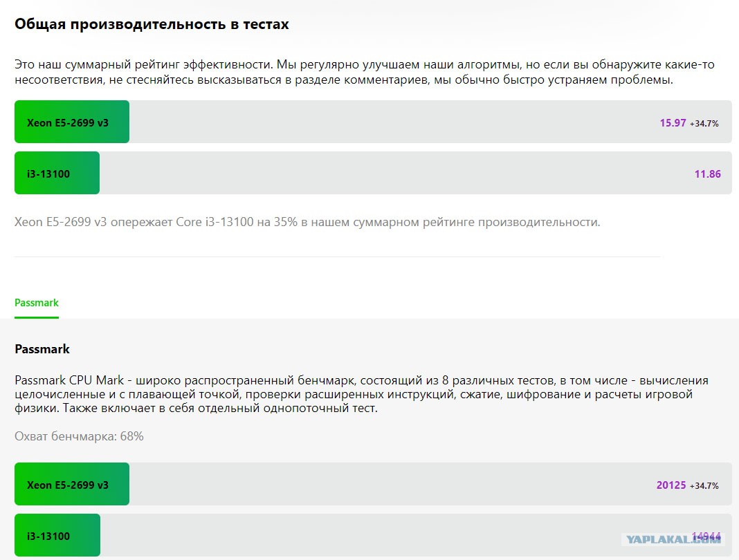Screen dimensions: 739x560
Task: Click the heading Общая производительность в тестах
Action: tap(152, 24)
